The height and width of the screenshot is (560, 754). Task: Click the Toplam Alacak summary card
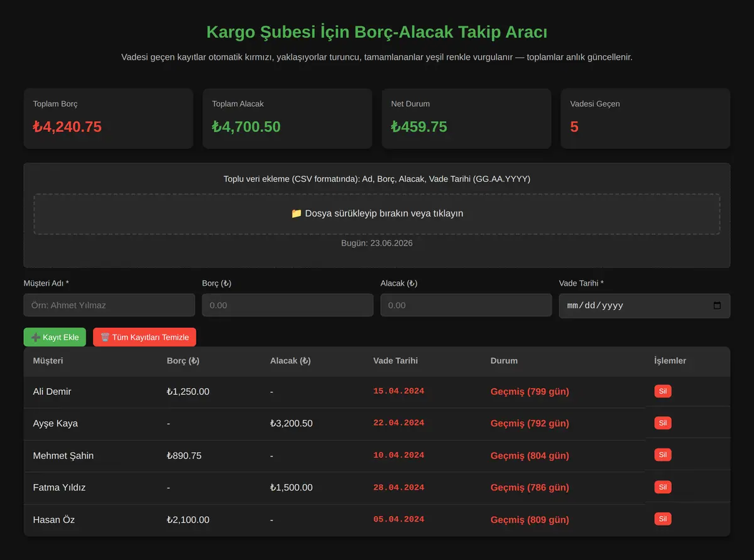[x=287, y=118]
